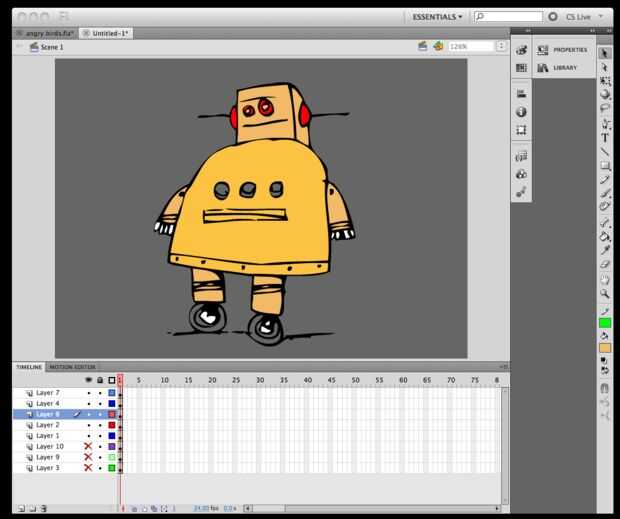This screenshot has height=519, width=620.
Task: Toggle outlines for all layers header
Action: tap(112, 380)
